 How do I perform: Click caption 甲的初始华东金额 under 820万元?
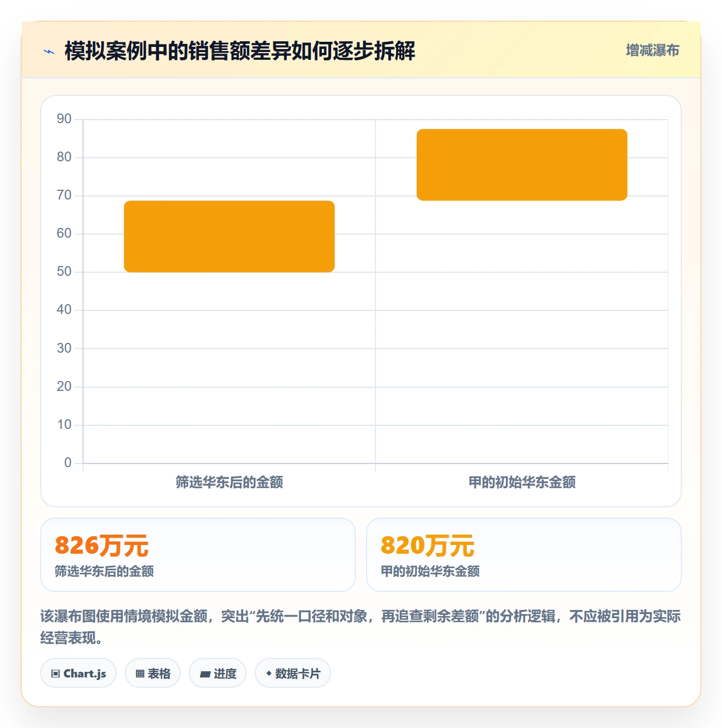point(430,571)
